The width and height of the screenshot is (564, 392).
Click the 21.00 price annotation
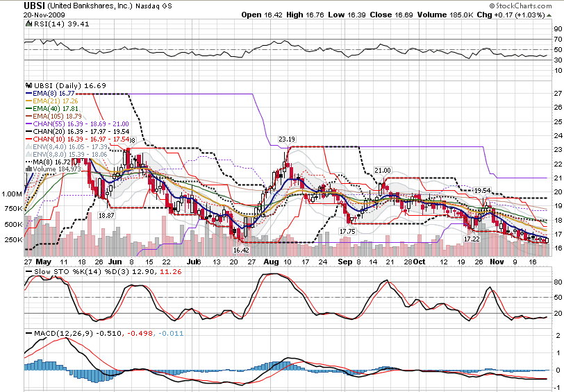(382, 170)
